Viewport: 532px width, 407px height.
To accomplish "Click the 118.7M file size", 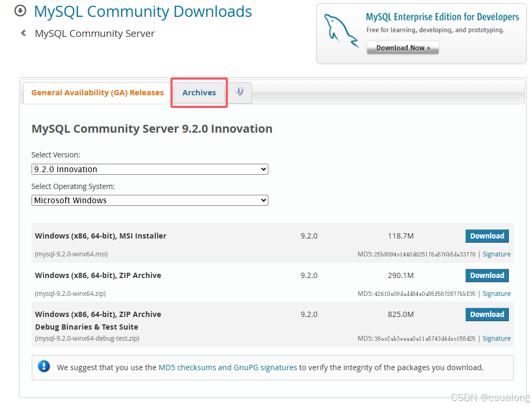I will [x=400, y=236].
